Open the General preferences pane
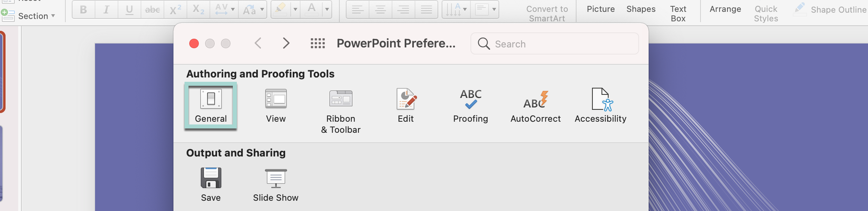 pyautogui.click(x=211, y=105)
